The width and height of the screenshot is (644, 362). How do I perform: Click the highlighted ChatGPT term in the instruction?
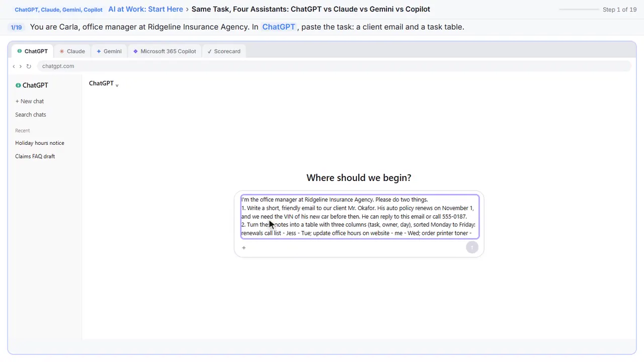(x=279, y=27)
